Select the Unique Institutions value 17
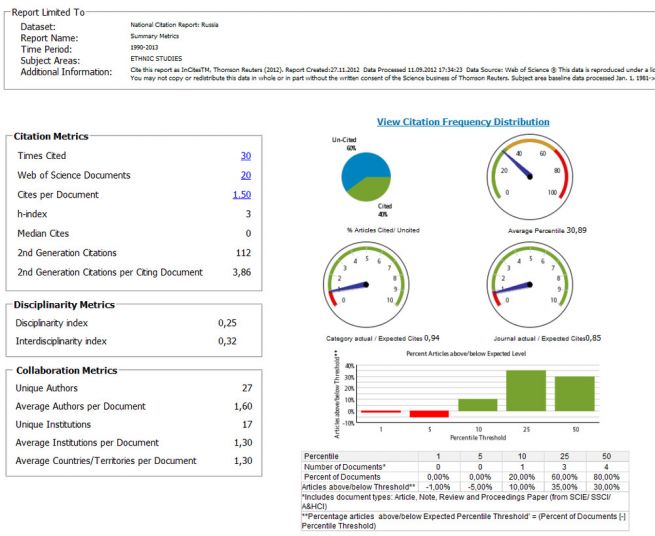 pos(247,424)
